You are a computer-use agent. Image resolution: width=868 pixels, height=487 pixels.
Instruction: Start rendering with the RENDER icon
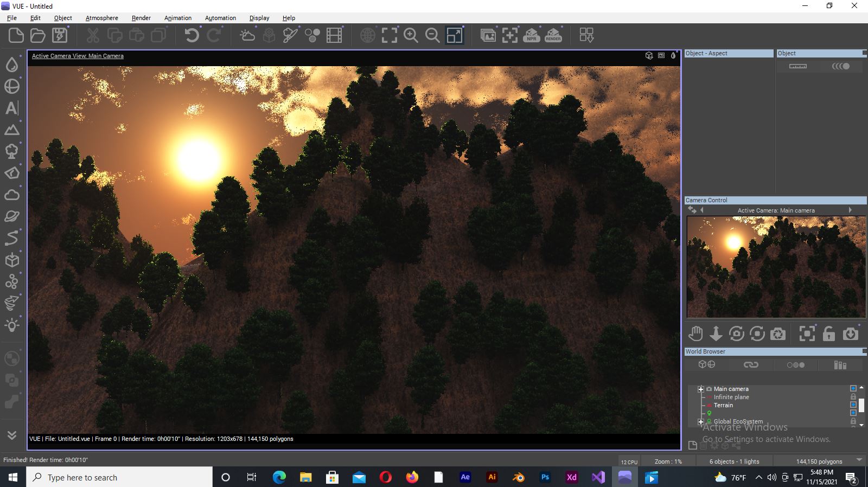coord(553,36)
